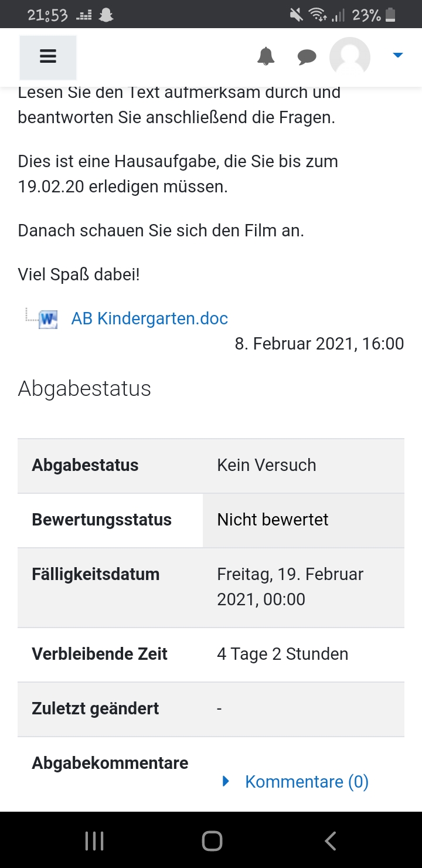Click the Word document file icon
This screenshot has width=422, height=868.
point(48,319)
